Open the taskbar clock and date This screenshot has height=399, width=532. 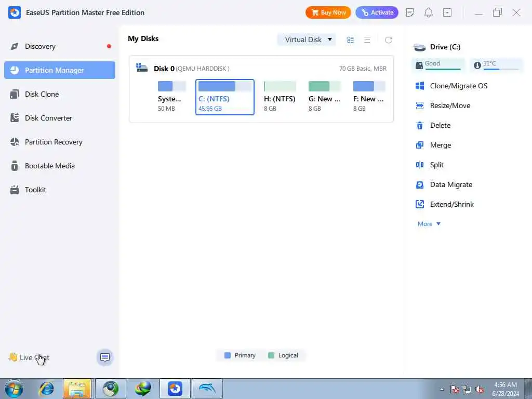pos(506,389)
